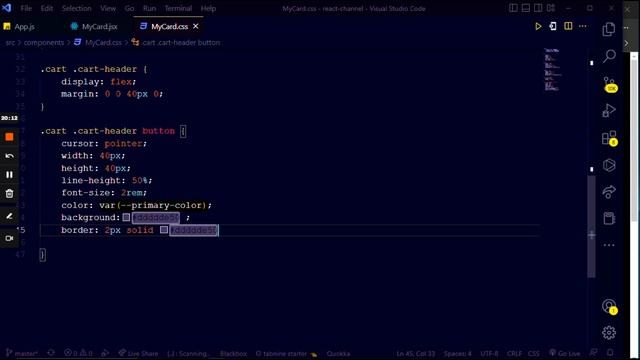Viewport: 640px width, 360px height.
Task: Click the open changes icon in editor toolbar
Action: click(x=553, y=27)
